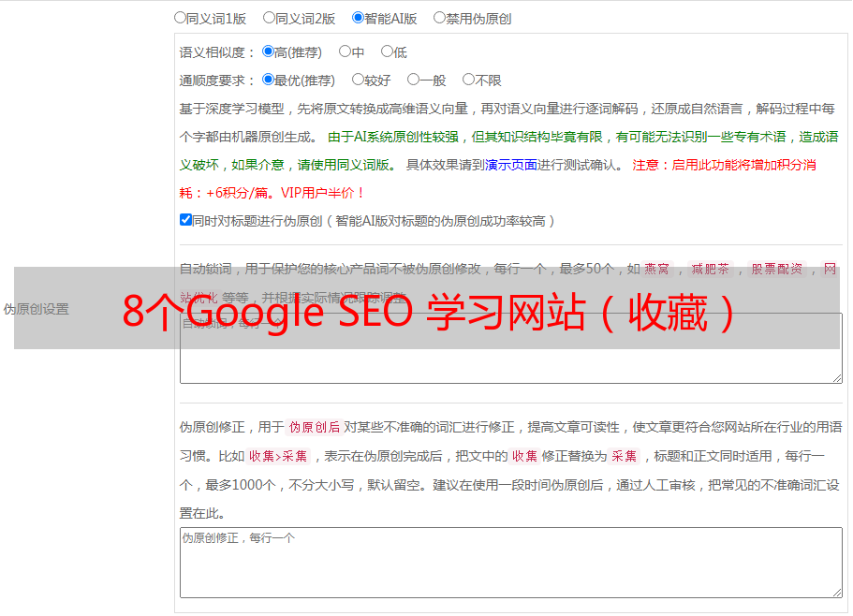Set 语义相似度 to 中
This screenshot has height=616, width=853.
click(345, 51)
